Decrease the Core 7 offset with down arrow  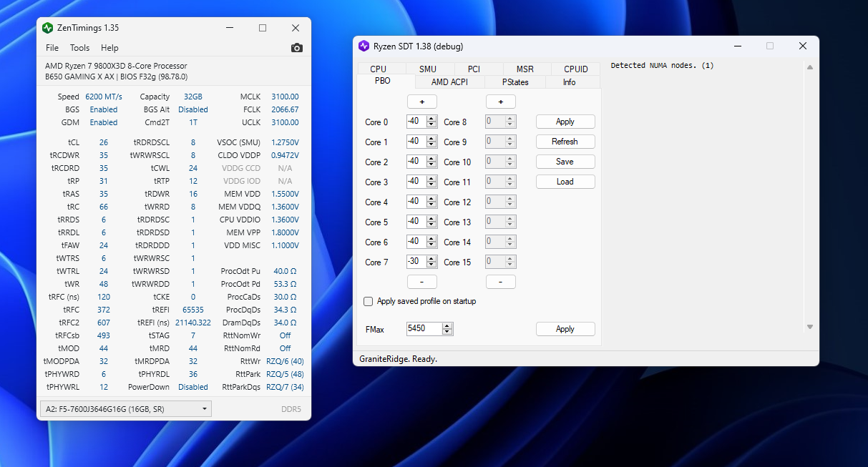coord(431,265)
